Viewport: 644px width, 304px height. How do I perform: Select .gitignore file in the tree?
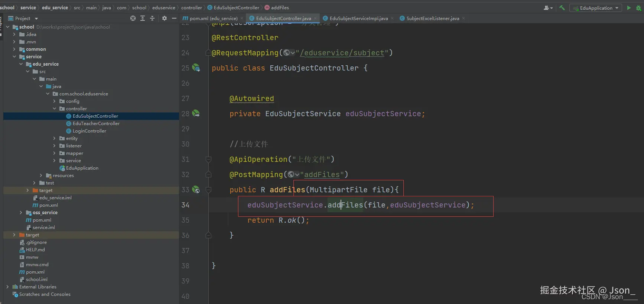[36, 242]
